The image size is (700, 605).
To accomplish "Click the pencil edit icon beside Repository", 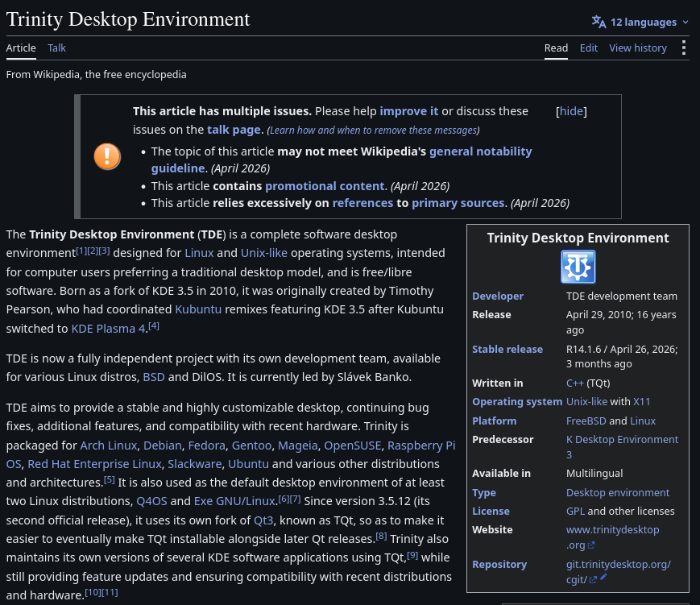I will 603,577.
